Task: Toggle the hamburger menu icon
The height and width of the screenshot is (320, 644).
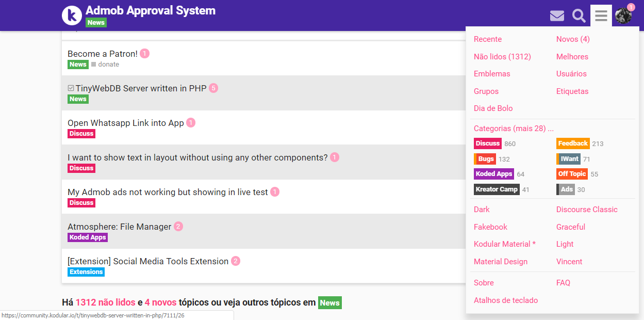Action: pyautogui.click(x=601, y=15)
